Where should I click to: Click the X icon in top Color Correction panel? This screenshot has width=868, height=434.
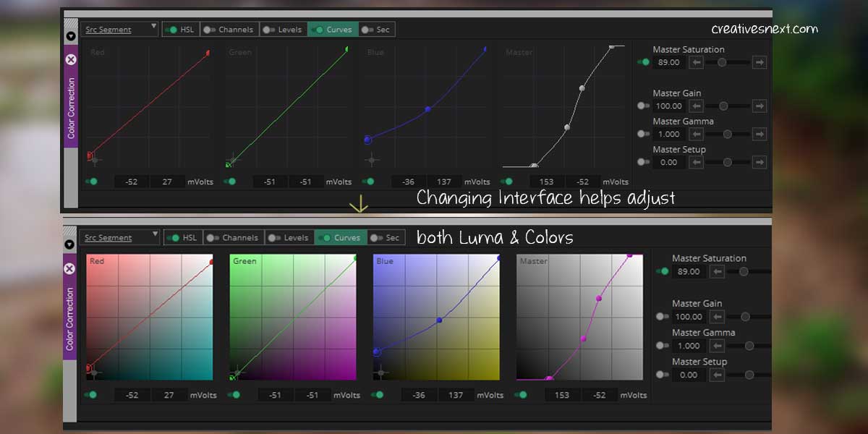[x=71, y=59]
